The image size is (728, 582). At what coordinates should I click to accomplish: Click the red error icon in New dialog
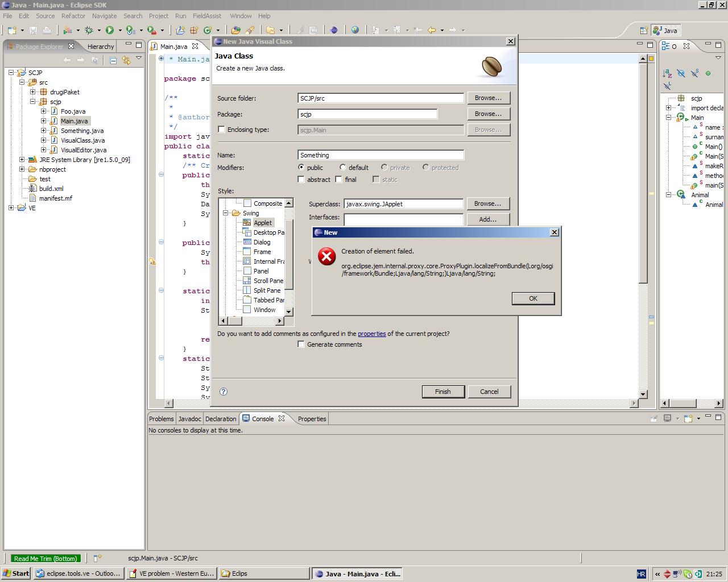(x=326, y=256)
